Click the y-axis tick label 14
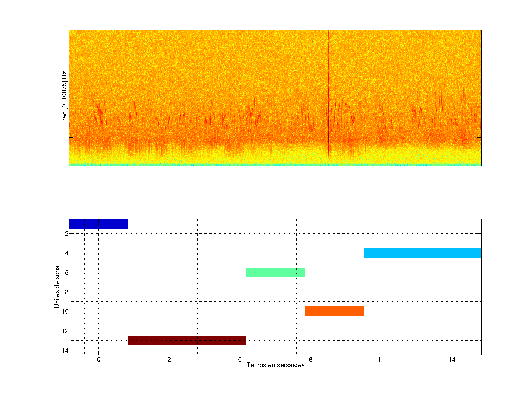 (65, 350)
